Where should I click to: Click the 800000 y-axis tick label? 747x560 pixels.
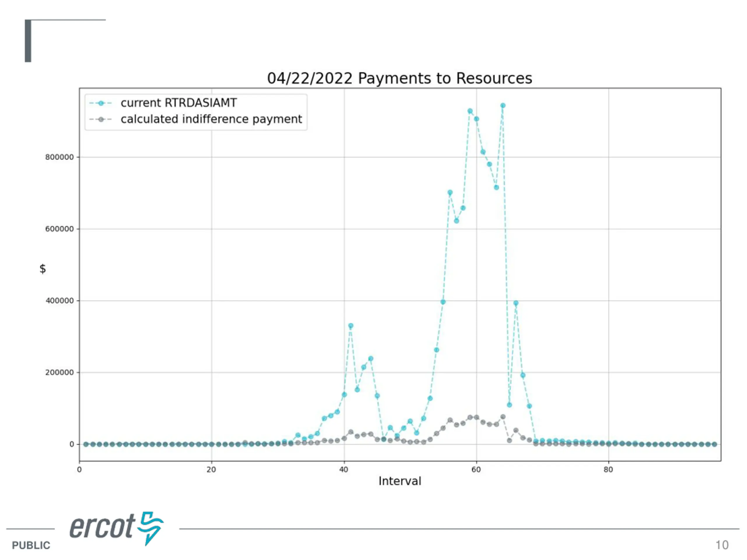(60, 157)
